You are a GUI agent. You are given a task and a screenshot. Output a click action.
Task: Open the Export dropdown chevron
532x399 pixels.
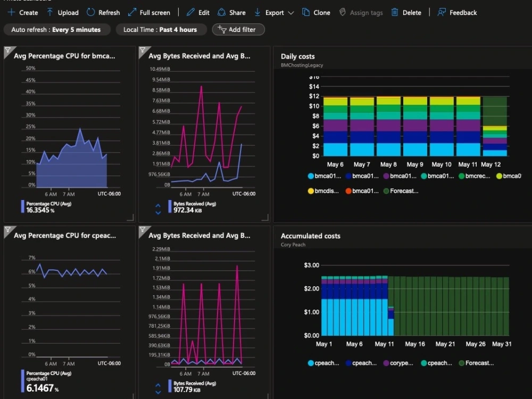click(291, 13)
